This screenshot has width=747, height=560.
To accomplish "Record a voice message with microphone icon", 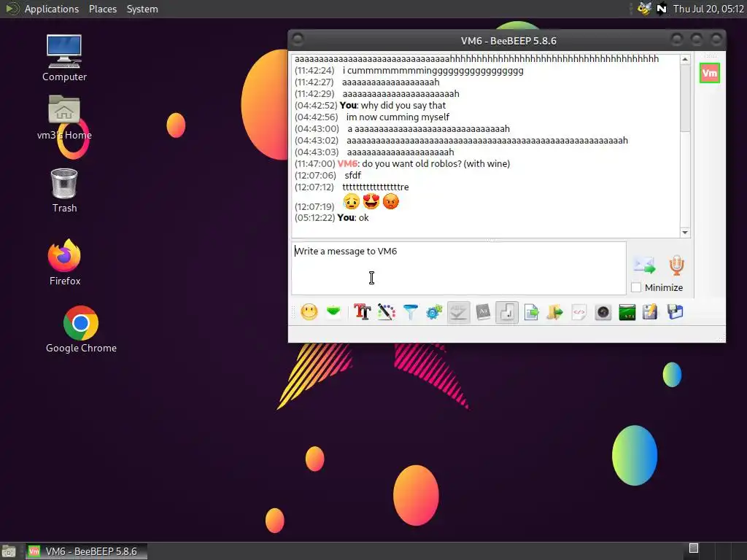I will tap(676, 265).
